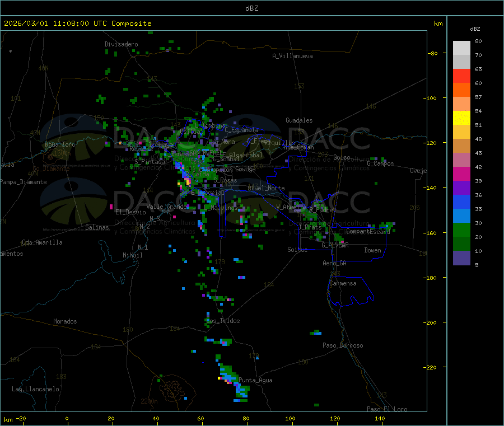This screenshot has width=504, height=426.
Task: Click the Lag.Llancanelo label
Action: pos(35,390)
